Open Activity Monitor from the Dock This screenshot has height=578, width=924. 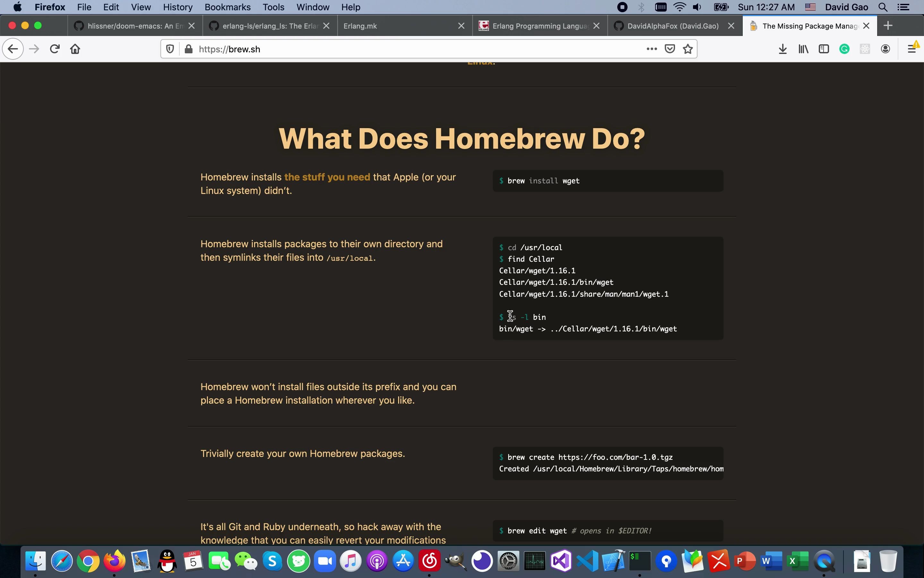point(535,561)
